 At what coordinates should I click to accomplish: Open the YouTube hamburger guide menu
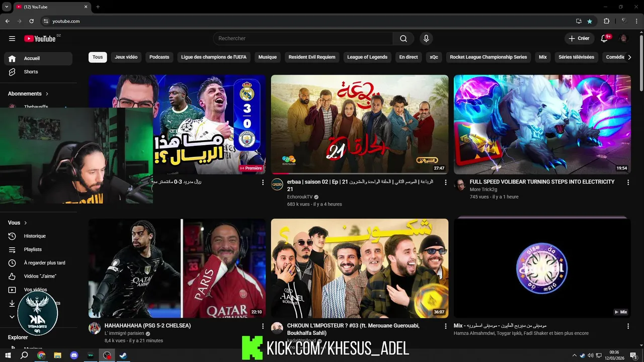coord(12,39)
